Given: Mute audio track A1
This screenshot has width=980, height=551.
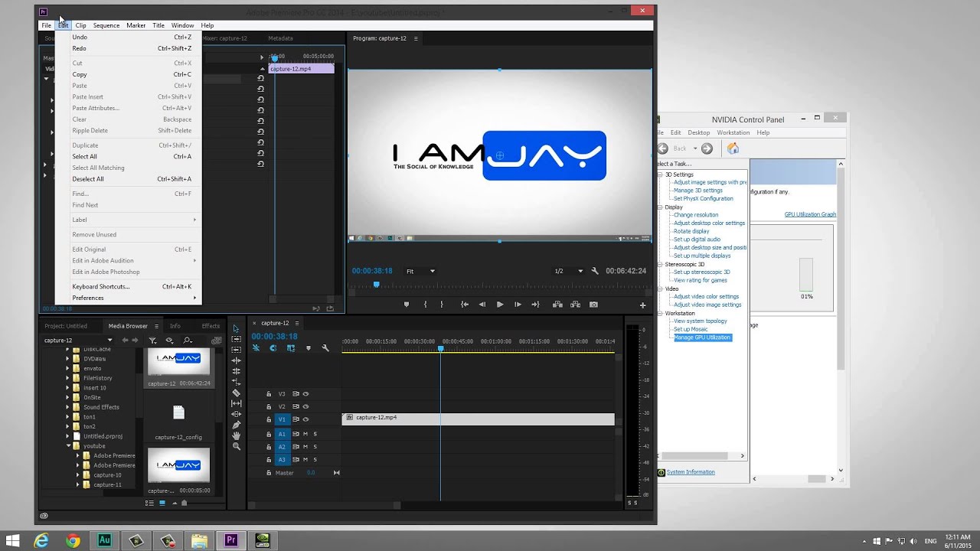Looking at the screenshot, I should [305, 434].
